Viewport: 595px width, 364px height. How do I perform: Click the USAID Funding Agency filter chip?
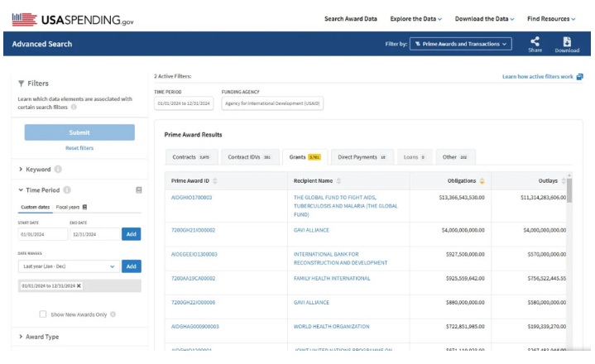click(x=272, y=103)
